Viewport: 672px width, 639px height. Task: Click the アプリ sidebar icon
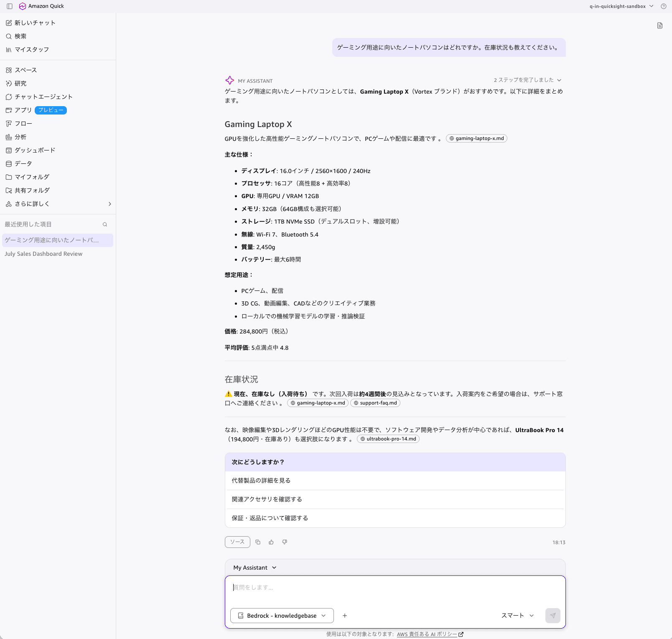(x=9, y=110)
